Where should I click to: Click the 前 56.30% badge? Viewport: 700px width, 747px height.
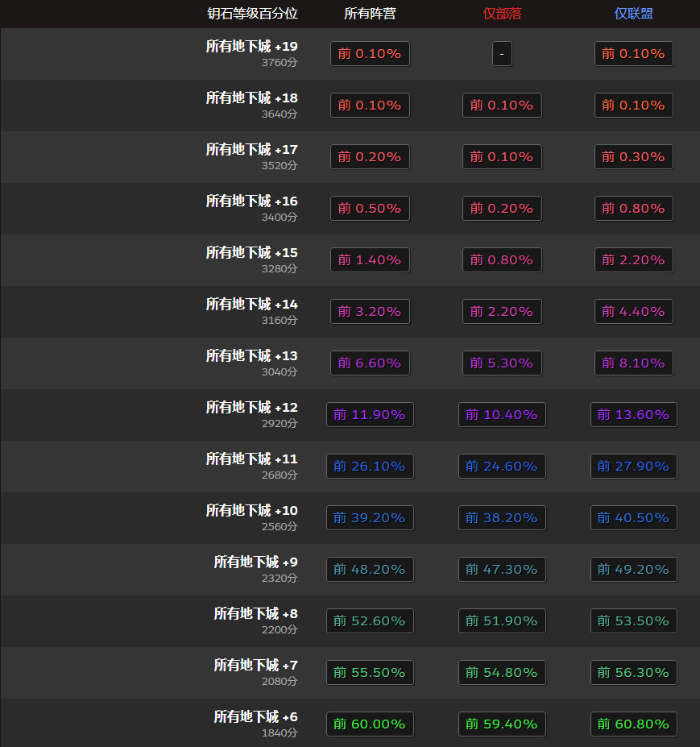click(x=634, y=673)
